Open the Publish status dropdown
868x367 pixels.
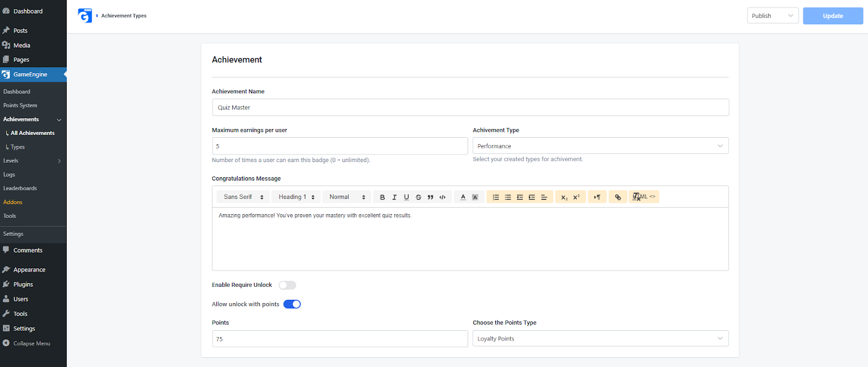[773, 16]
